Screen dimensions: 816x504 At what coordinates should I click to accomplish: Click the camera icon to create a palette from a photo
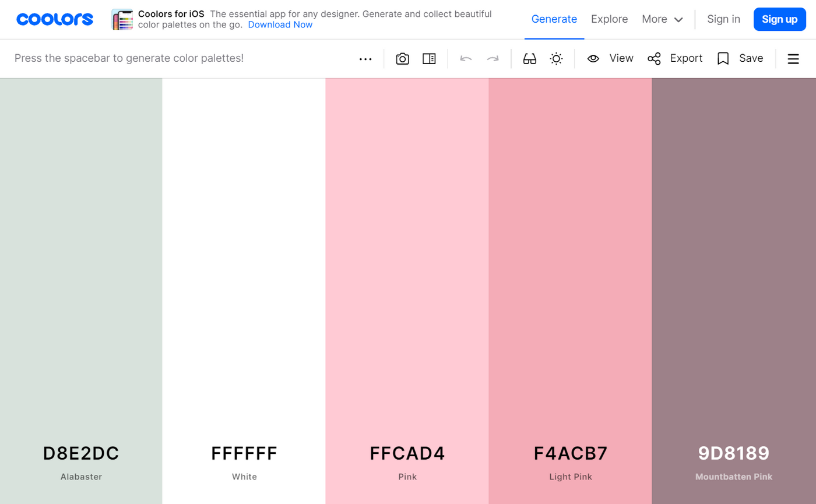[x=402, y=59]
